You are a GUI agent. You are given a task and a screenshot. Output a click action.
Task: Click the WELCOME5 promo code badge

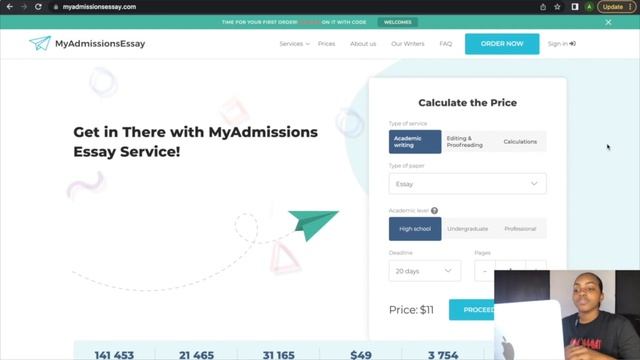pos(398,22)
